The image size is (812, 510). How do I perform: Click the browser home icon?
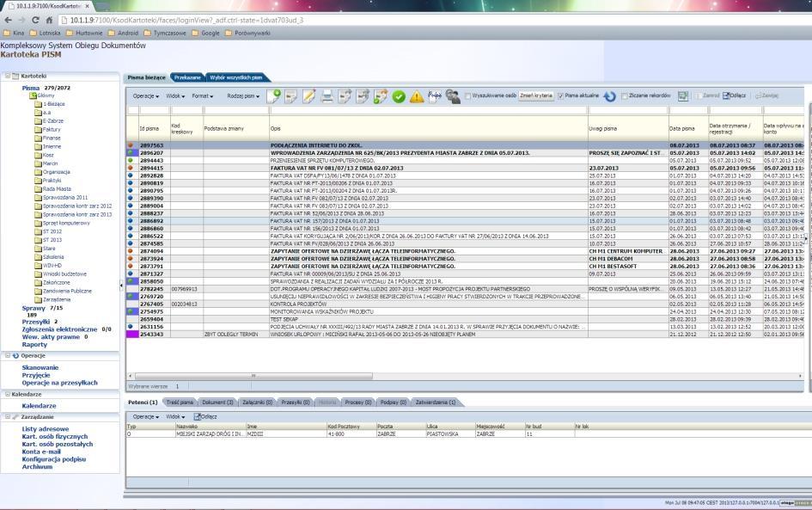point(49,21)
